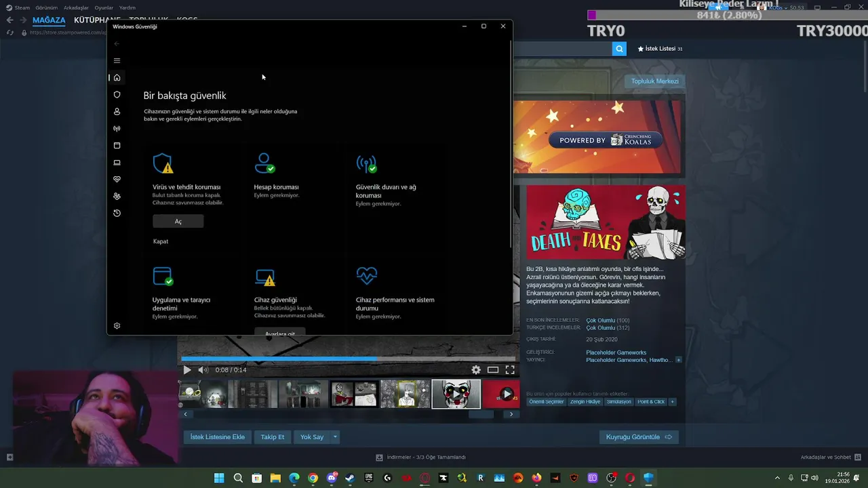Screen dimensions: 868x488
Task: Switch trailer to fullscreen
Action: [x=510, y=370]
